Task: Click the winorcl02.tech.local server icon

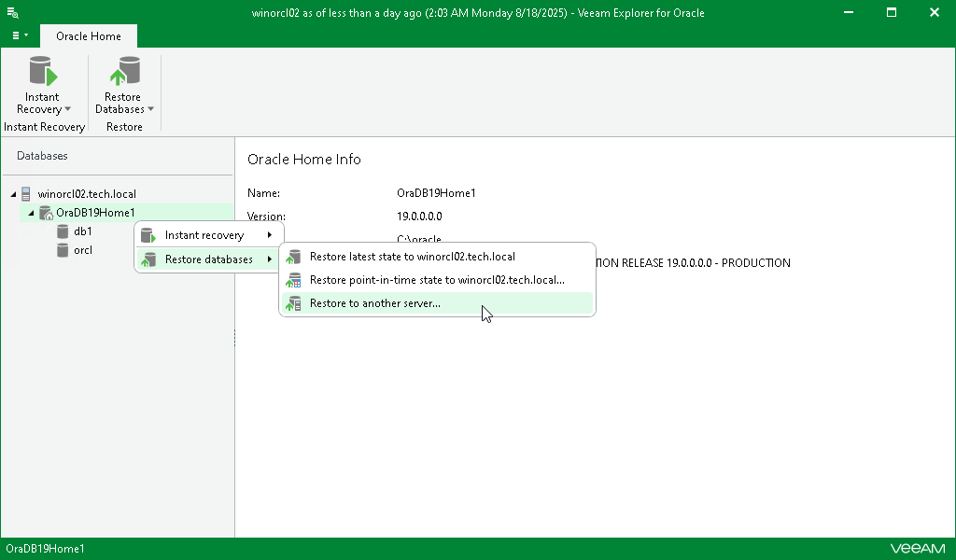Action: [x=24, y=193]
